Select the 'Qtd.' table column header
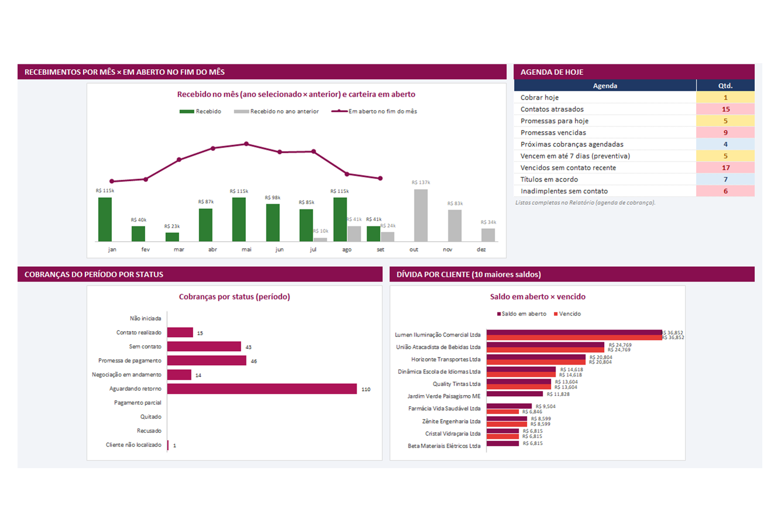The width and height of the screenshot is (774, 532). click(725, 85)
